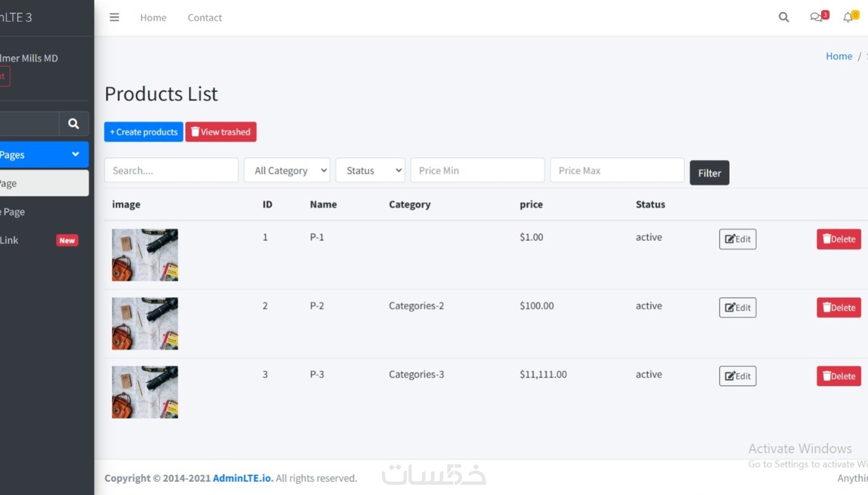
Task: Click the Price Min input field
Action: tap(477, 170)
